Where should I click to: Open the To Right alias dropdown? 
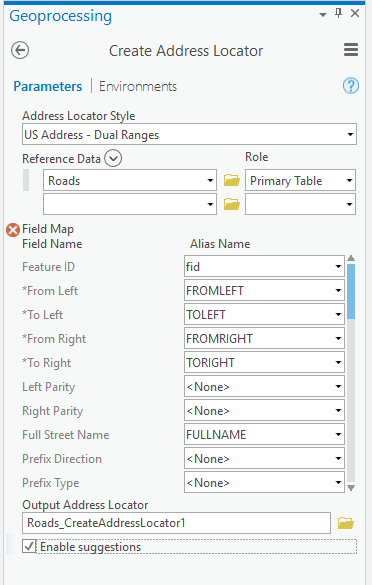(264, 362)
